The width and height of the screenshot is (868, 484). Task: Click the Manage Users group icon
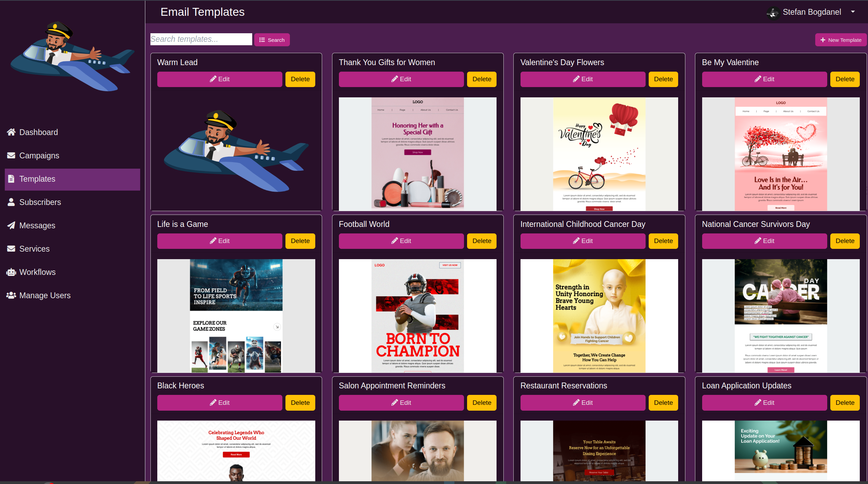tap(11, 295)
